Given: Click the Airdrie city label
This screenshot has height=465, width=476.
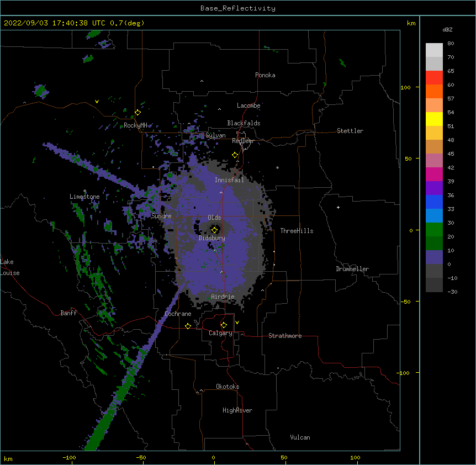Looking at the screenshot, I should pos(223,297).
